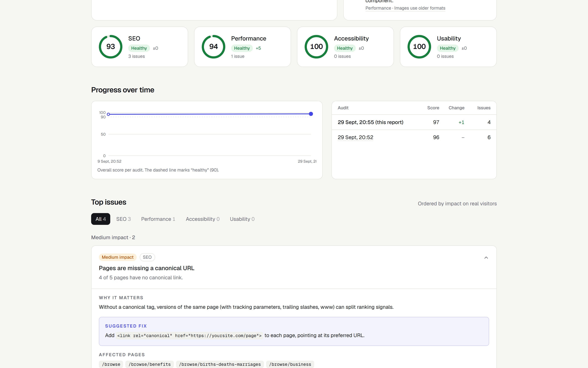Screen dimensions: 588x368
Task: Click the SEO score ring showing 93
Action: click(111, 47)
